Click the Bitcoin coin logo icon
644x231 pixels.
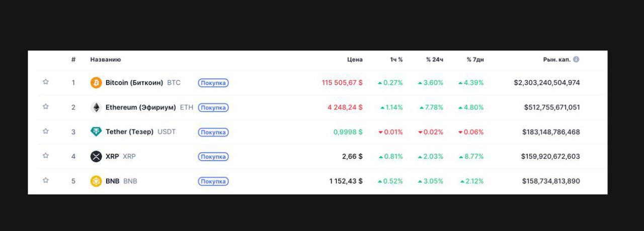coord(96,83)
